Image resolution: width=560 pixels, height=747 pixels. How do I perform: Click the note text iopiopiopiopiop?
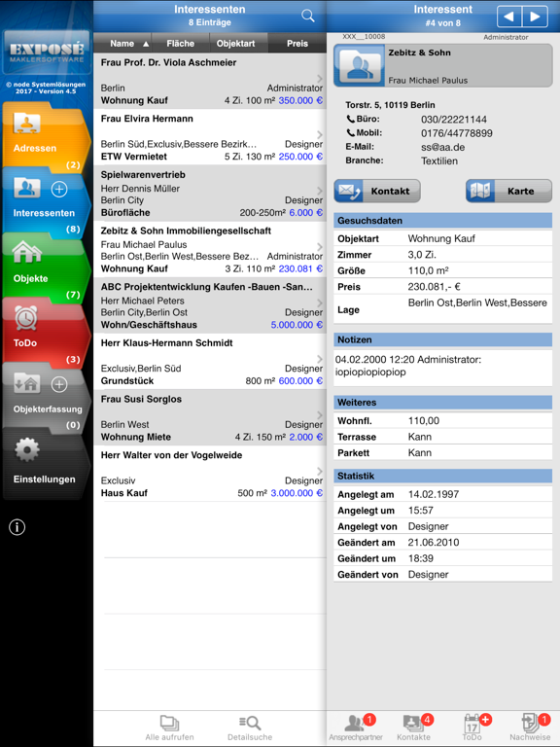(x=370, y=373)
